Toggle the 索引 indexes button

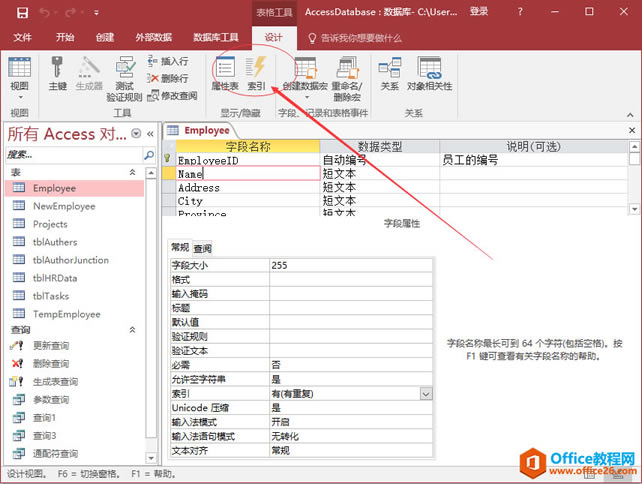click(x=256, y=73)
